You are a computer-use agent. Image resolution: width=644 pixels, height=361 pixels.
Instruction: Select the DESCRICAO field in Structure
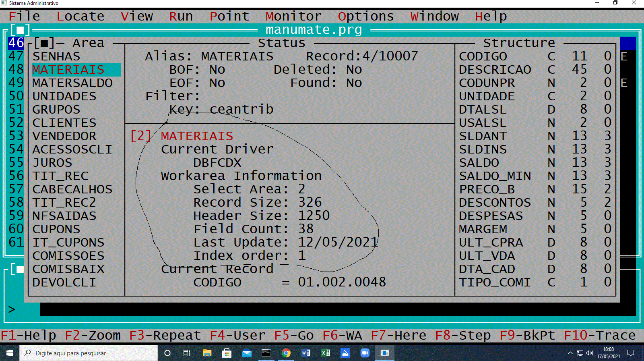point(495,70)
